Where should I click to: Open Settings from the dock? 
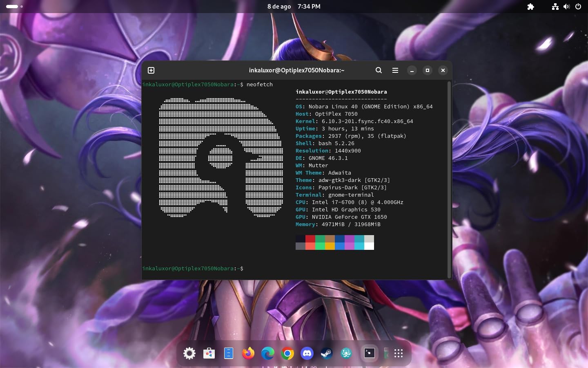[189, 353]
